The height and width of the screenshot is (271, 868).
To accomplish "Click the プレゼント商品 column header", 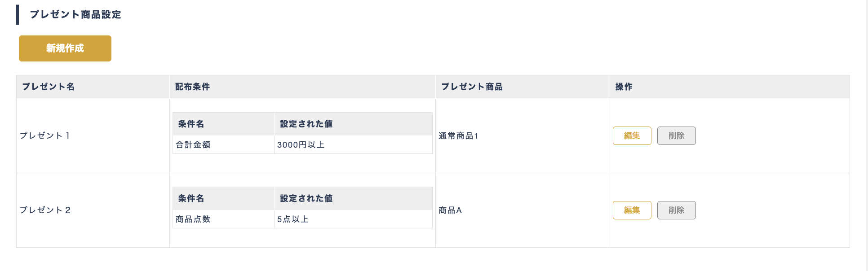I will tap(472, 87).
